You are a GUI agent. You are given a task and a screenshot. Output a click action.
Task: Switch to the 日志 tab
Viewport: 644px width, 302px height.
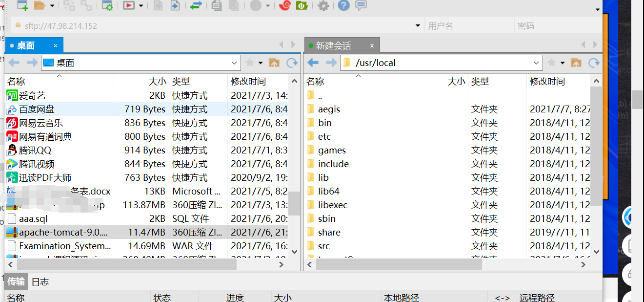click(40, 281)
